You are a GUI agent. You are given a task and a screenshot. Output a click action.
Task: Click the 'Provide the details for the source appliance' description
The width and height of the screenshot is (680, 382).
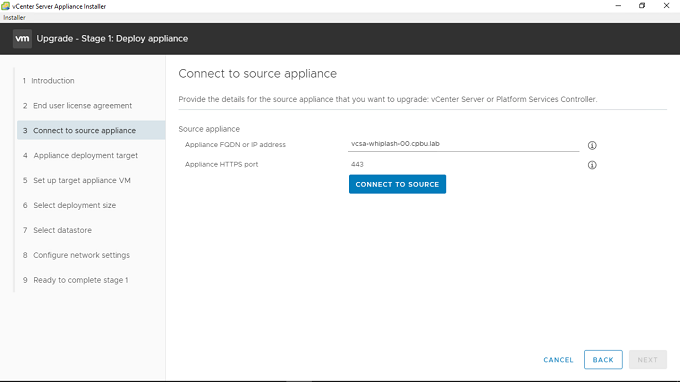[388, 99]
